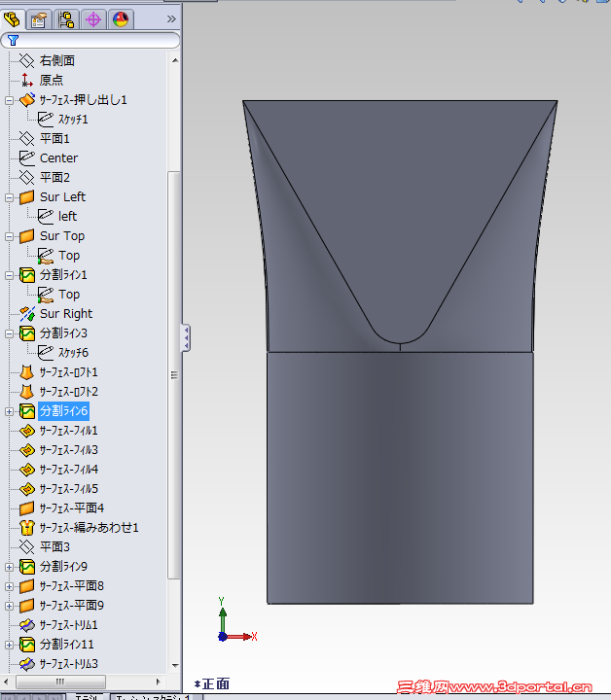Image resolution: width=611 pixels, height=700 pixels.
Task: Select the サーフェス-トリム3 trim icon
Action: click(27, 664)
